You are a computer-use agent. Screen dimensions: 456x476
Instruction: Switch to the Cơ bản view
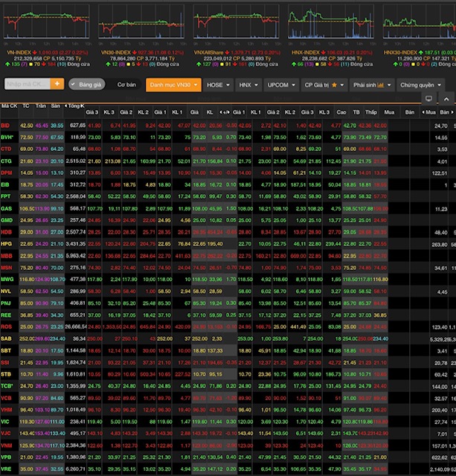[126, 85]
